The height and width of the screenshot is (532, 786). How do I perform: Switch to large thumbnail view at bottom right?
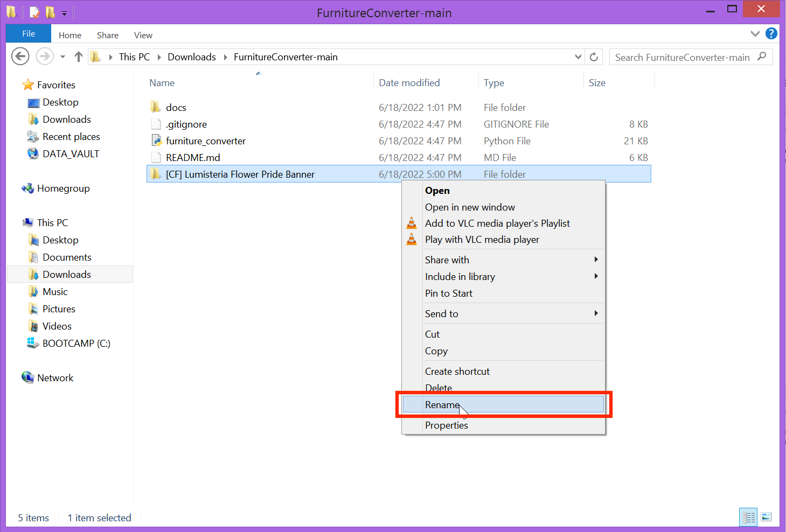[766, 517]
